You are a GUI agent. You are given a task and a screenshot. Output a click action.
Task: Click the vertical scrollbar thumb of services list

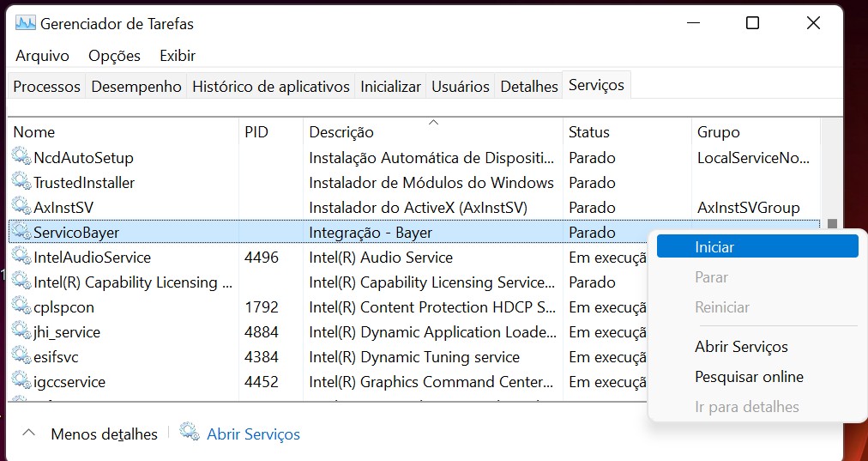[x=832, y=223]
